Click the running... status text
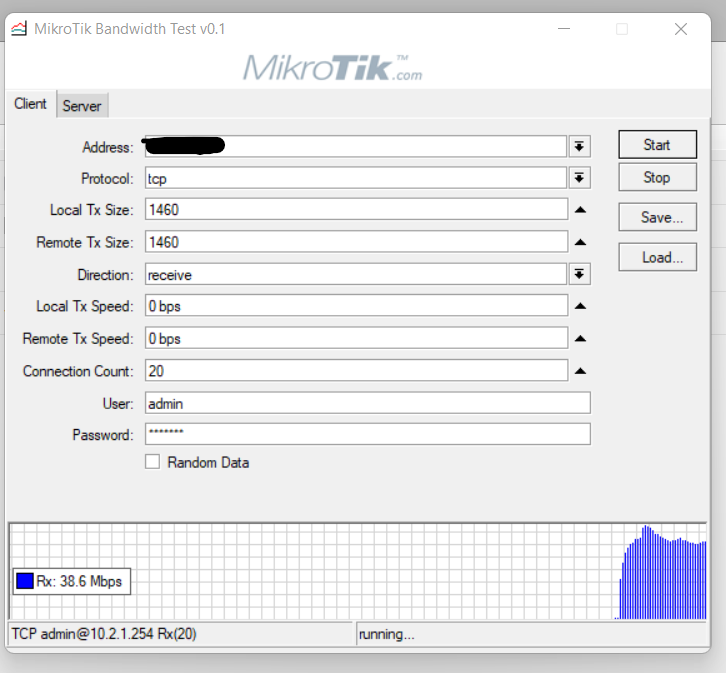 [387, 634]
